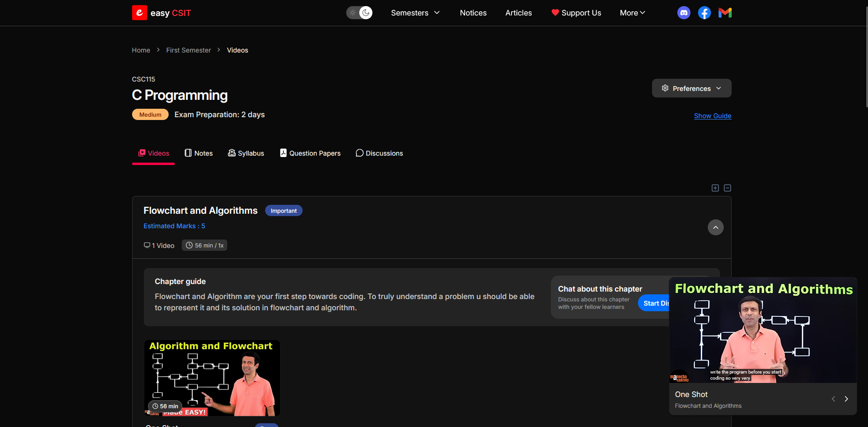Open the Gmail icon link
Image resolution: width=868 pixels, height=427 pixels.
point(725,13)
